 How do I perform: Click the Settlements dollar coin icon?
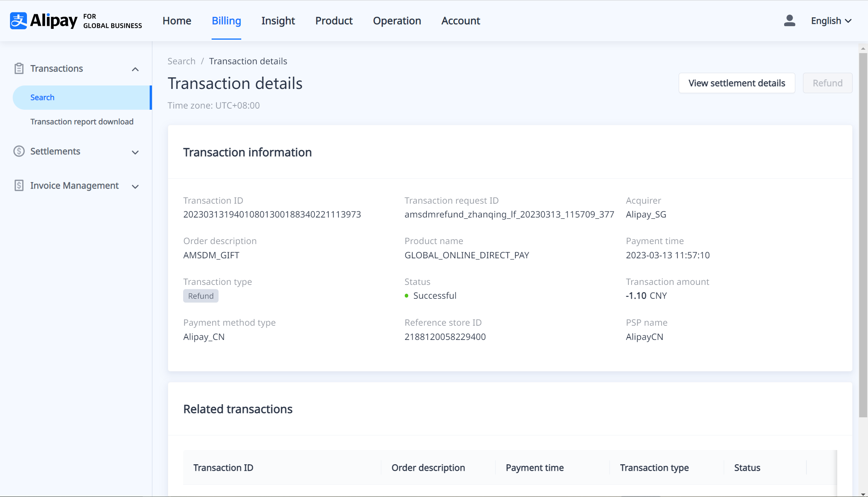tap(19, 151)
